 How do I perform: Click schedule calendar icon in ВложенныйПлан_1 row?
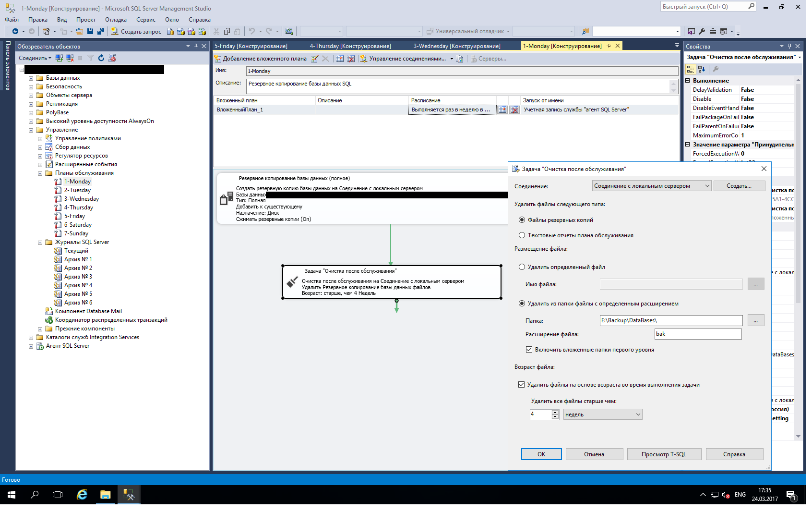[502, 110]
